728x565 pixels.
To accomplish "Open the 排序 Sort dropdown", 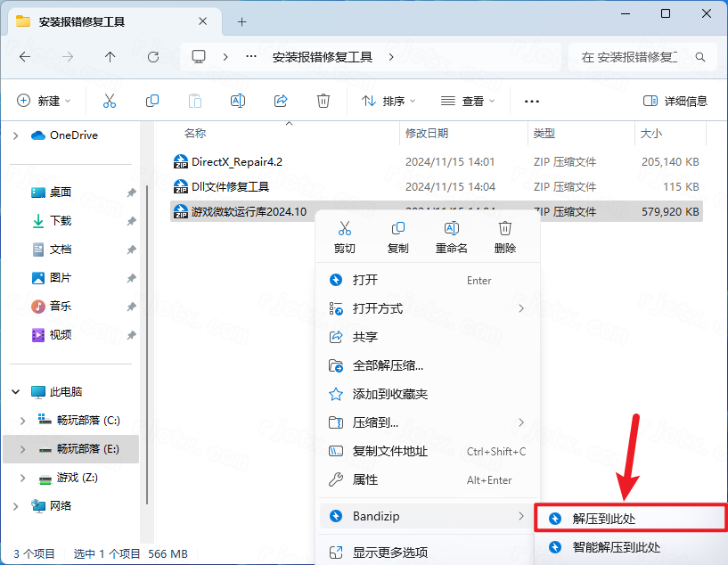I will pyautogui.click(x=389, y=101).
